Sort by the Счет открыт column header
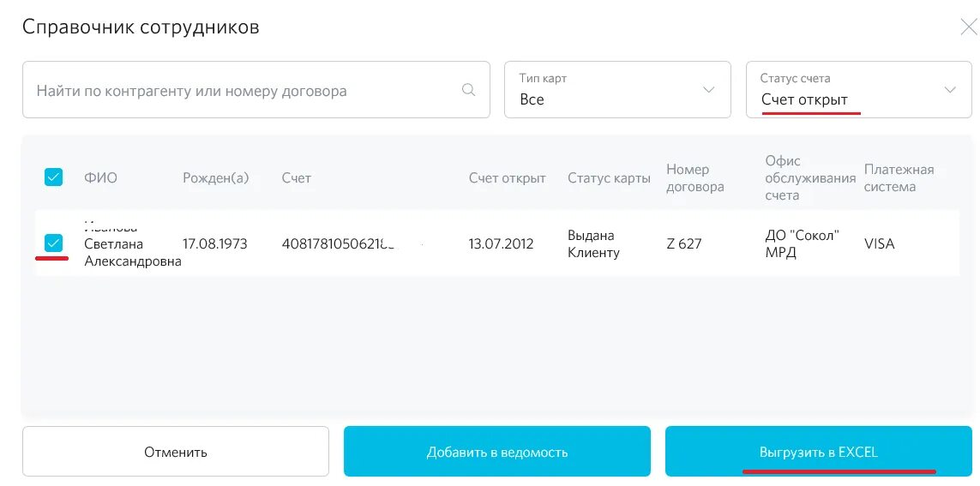The width and height of the screenshot is (980, 486). pyautogui.click(x=508, y=178)
